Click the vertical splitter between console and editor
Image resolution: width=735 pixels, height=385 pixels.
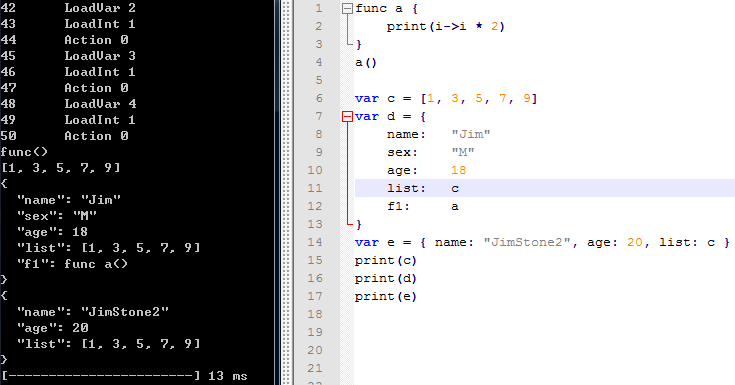tap(284, 192)
